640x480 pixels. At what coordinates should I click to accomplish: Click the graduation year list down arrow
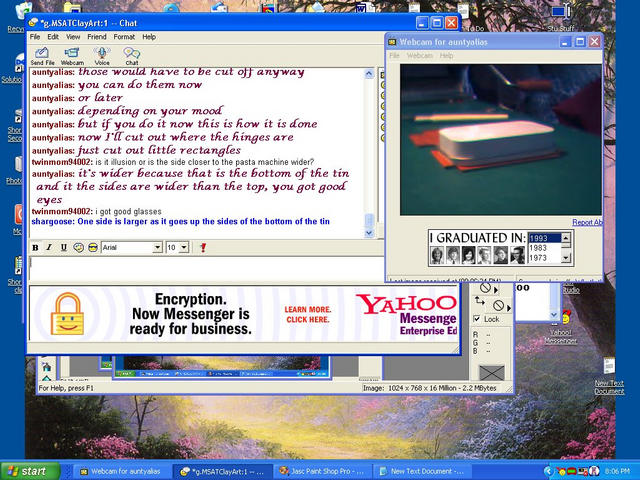(566, 258)
